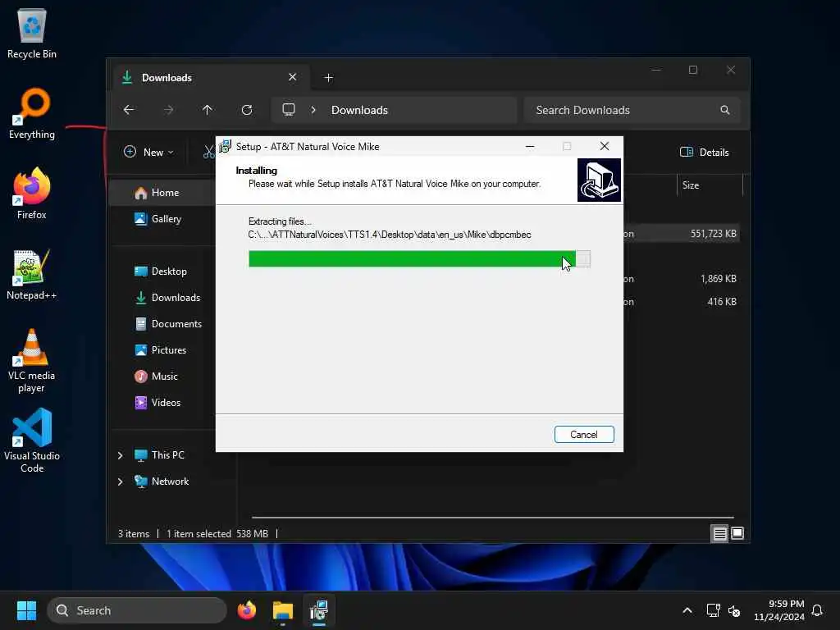This screenshot has height=630, width=840.
Task: Add a new Explorer tab with plus
Action: [x=328, y=78]
